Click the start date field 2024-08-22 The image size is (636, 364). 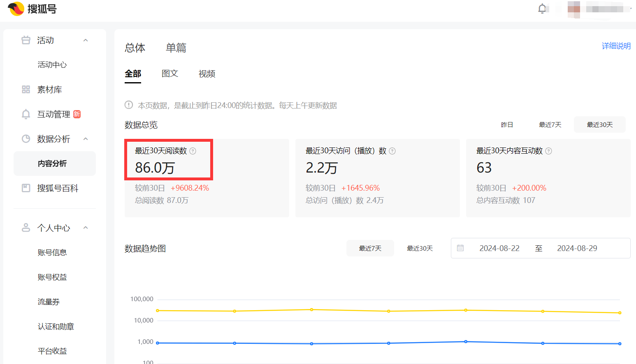(x=499, y=248)
